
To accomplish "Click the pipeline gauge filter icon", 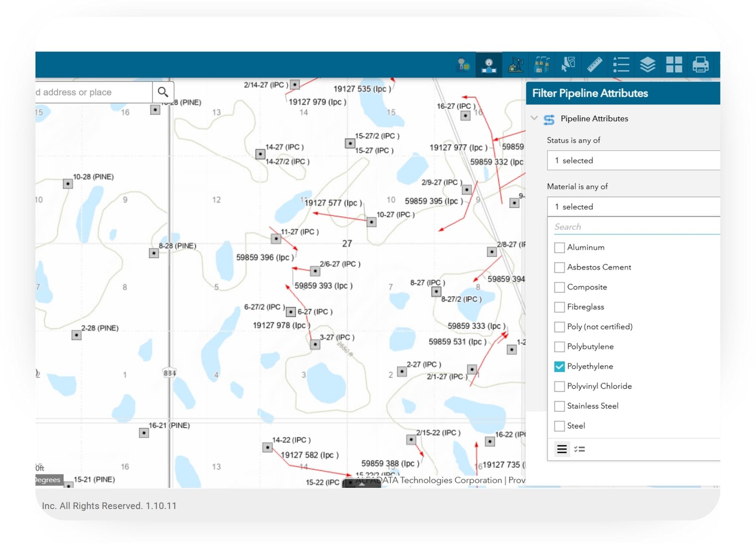I will click(489, 65).
